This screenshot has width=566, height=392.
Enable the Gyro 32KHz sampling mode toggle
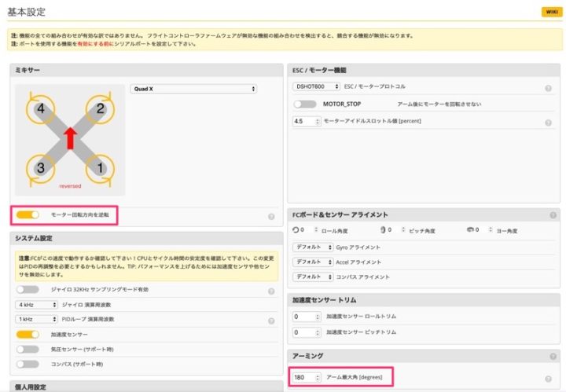tap(27, 289)
